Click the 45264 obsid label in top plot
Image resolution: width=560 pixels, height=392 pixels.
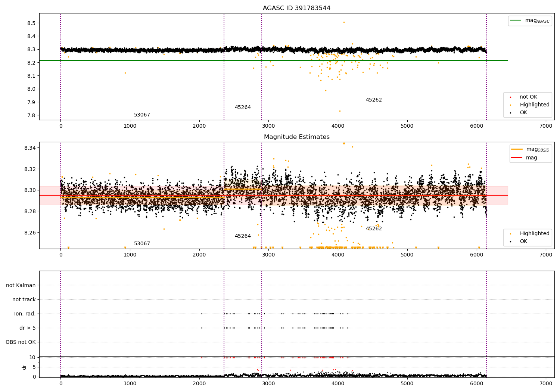click(x=243, y=107)
